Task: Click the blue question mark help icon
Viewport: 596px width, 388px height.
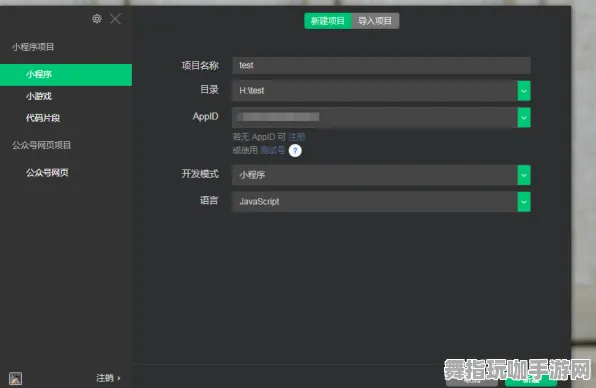Action: coord(295,151)
